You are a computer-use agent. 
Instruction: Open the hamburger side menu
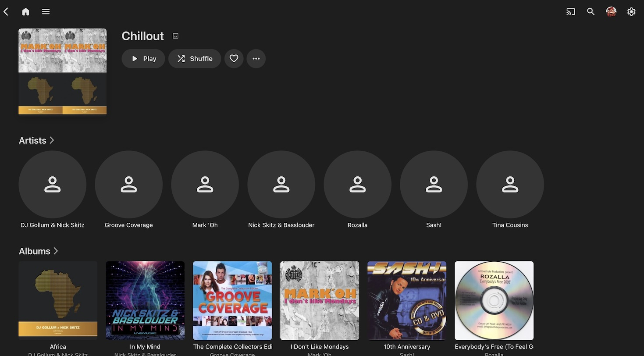[x=46, y=12]
